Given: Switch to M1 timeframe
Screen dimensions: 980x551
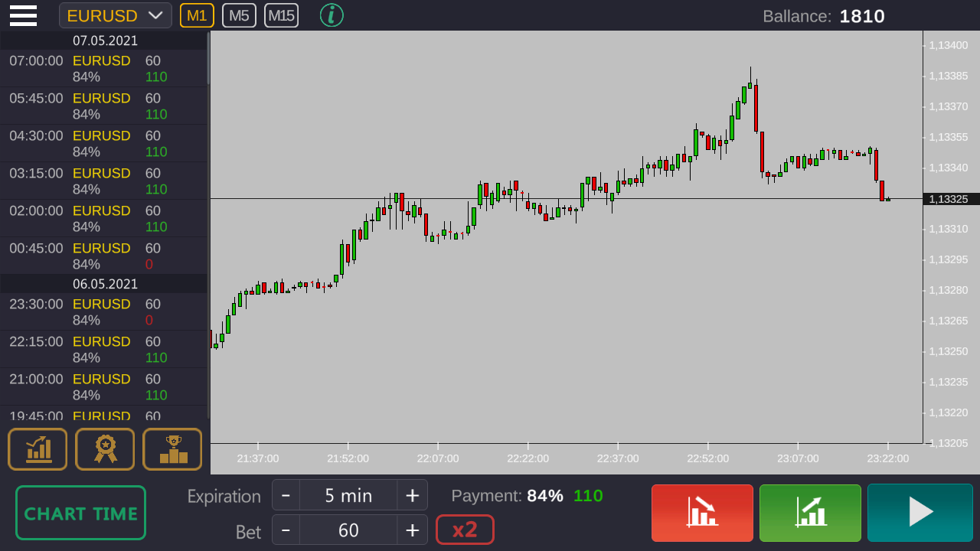Looking at the screenshot, I should pos(197,15).
